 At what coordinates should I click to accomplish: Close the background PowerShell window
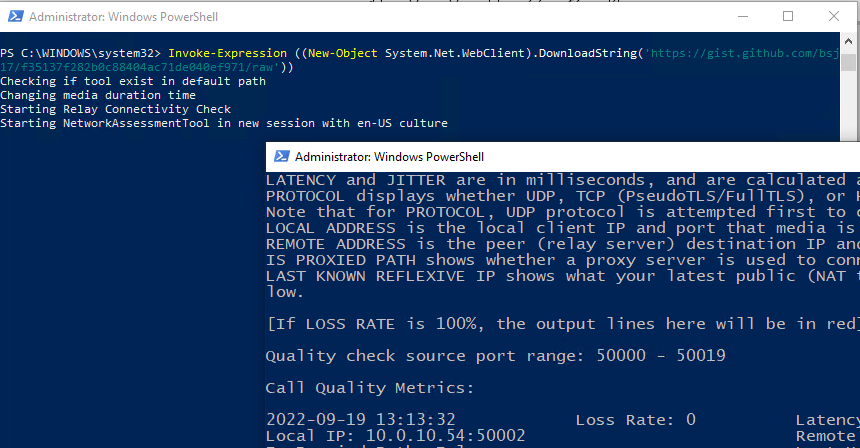click(834, 16)
